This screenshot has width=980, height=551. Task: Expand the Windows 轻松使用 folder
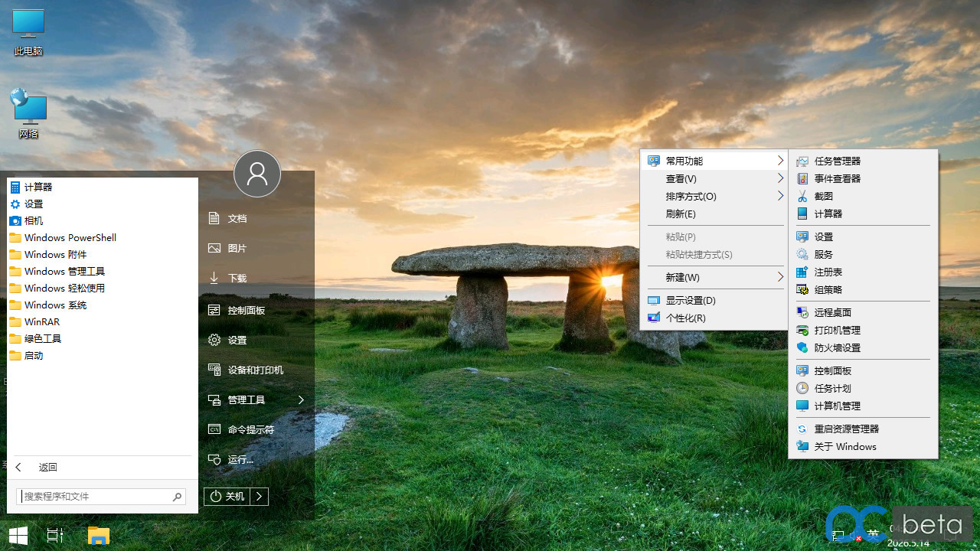coord(103,288)
